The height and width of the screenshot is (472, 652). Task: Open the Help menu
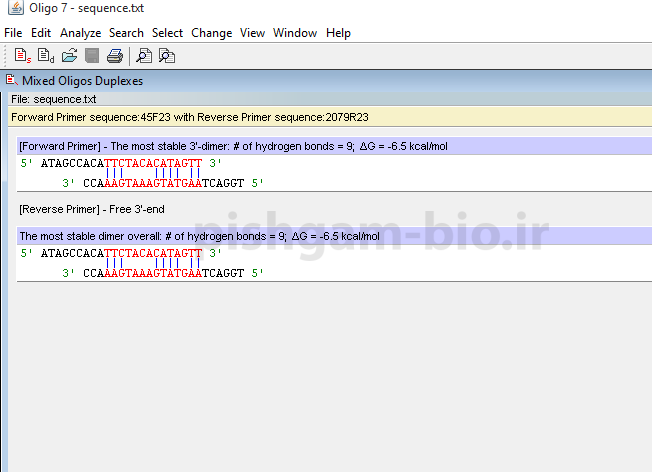pyautogui.click(x=338, y=33)
